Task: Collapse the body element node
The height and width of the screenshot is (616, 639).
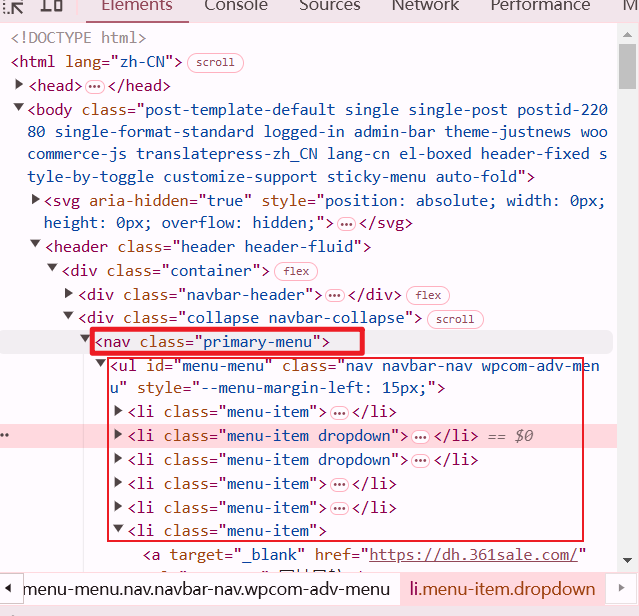Action: pyautogui.click(x=19, y=108)
